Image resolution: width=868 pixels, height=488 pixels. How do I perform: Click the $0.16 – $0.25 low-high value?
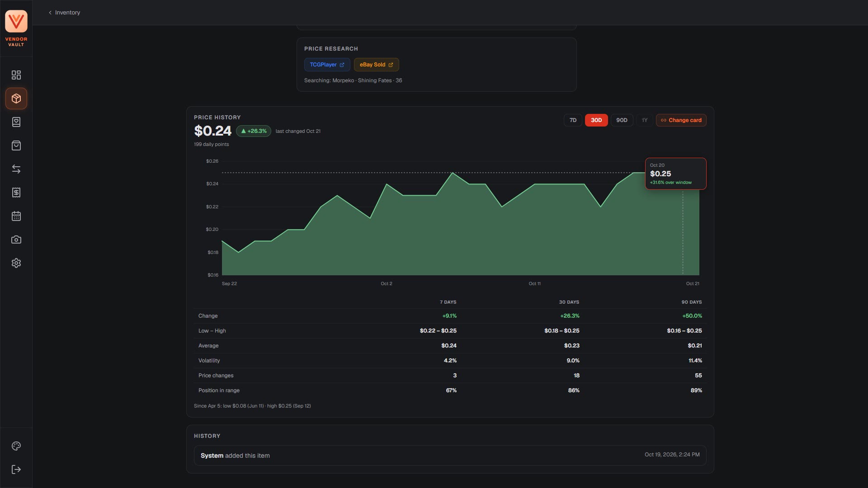pos(684,331)
